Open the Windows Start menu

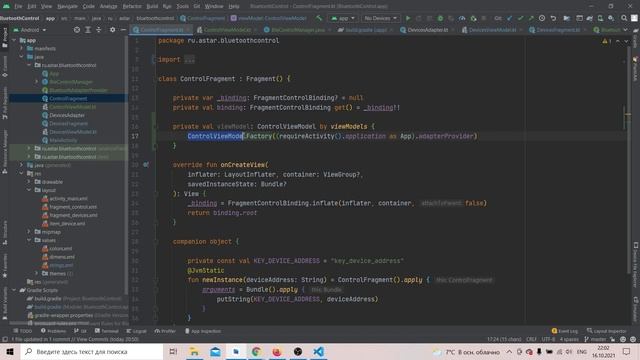pyautogui.click(x=10, y=351)
